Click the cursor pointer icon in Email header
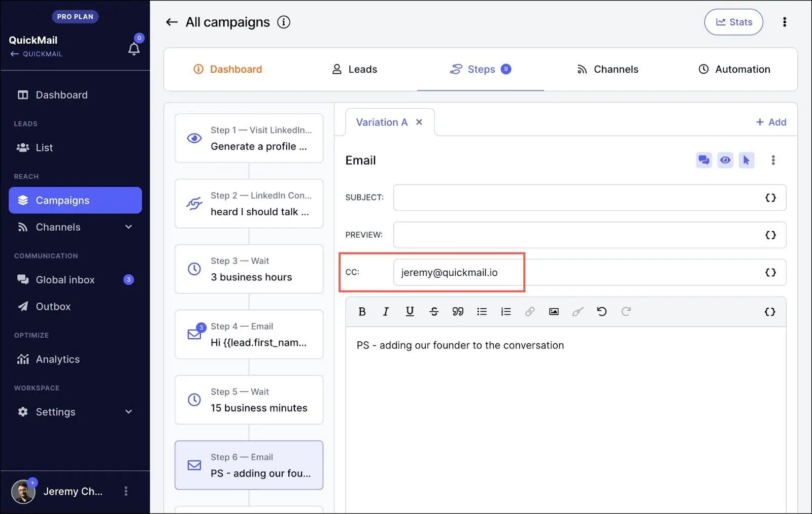812x514 pixels. (x=746, y=160)
